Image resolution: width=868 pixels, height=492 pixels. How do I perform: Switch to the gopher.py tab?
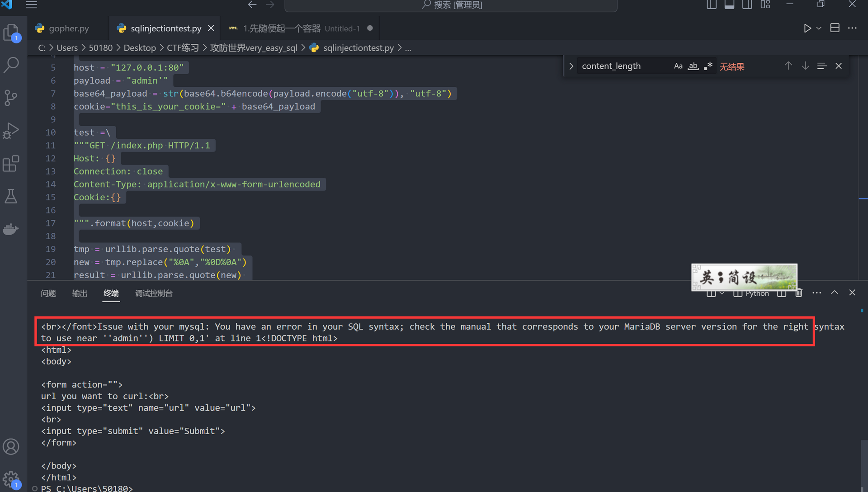(x=69, y=28)
